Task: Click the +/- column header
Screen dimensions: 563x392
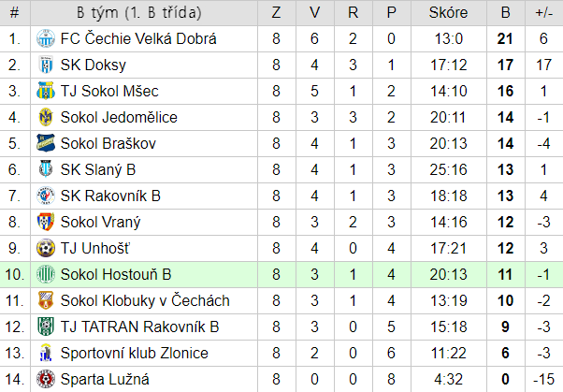Action: (544, 12)
